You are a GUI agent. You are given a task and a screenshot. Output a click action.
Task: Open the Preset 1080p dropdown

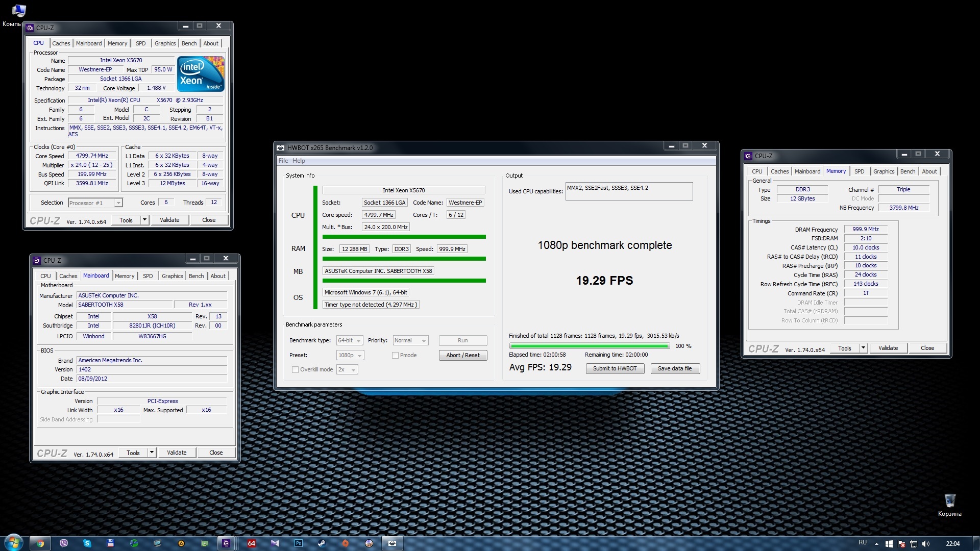350,356
